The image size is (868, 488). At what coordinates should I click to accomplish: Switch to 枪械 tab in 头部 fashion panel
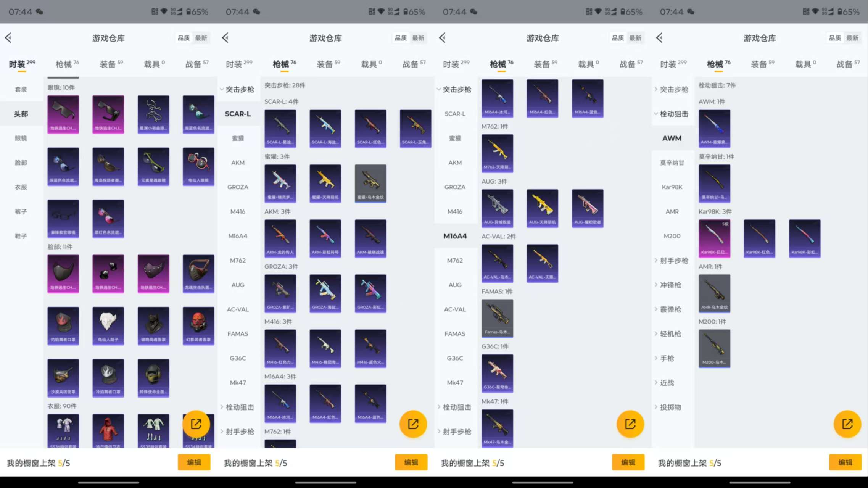pyautogui.click(x=67, y=64)
